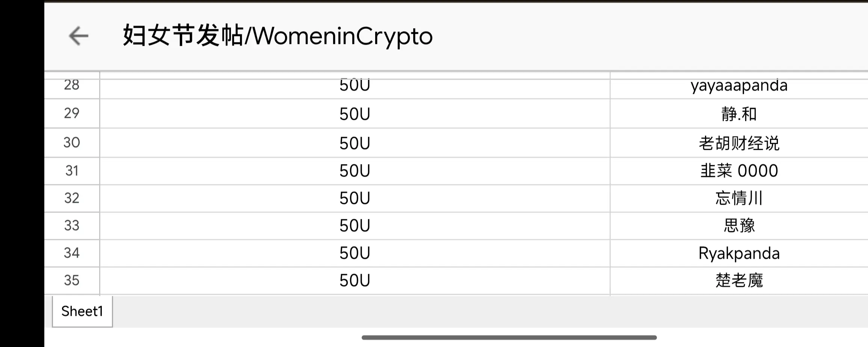
Task: Click row number 31
Action: 72,171
